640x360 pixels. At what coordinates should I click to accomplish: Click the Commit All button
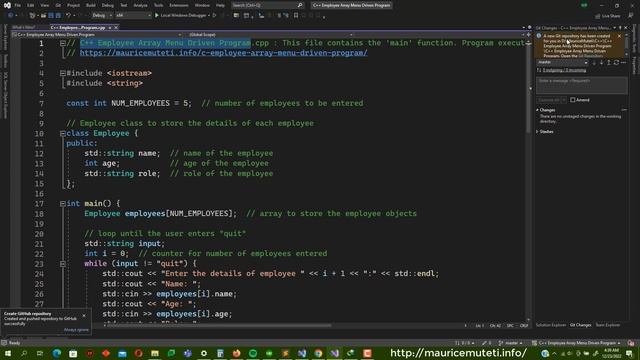click(549, 100)
